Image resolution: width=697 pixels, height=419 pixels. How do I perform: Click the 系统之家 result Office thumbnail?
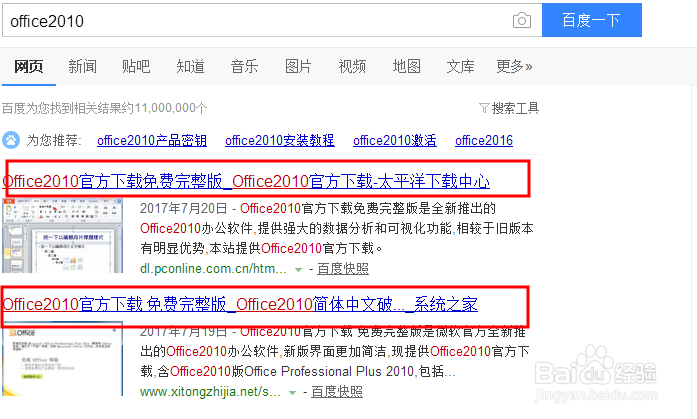62,361
